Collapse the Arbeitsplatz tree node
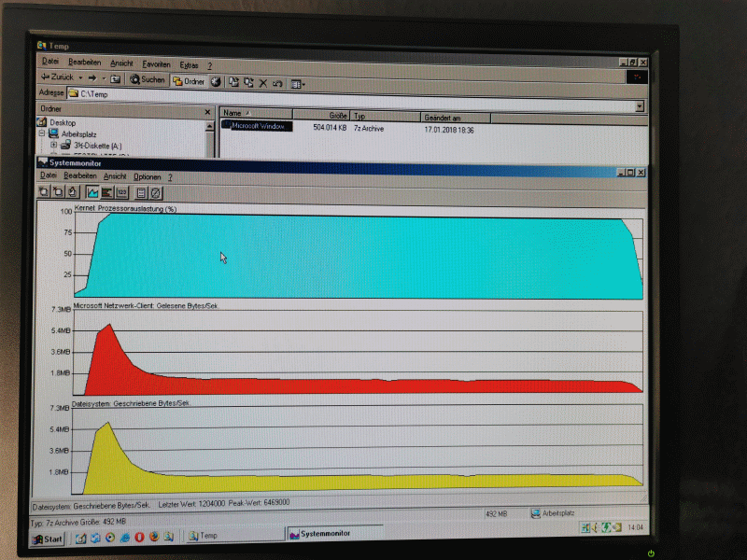Screen dimensions: 747x560 [41, 134]
